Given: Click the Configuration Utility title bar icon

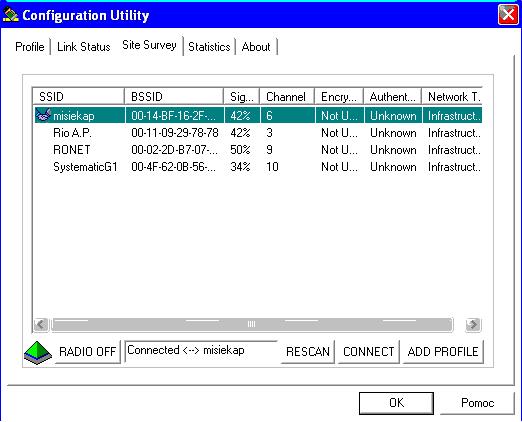Looking at the screenshot, I should coord(10,15).
